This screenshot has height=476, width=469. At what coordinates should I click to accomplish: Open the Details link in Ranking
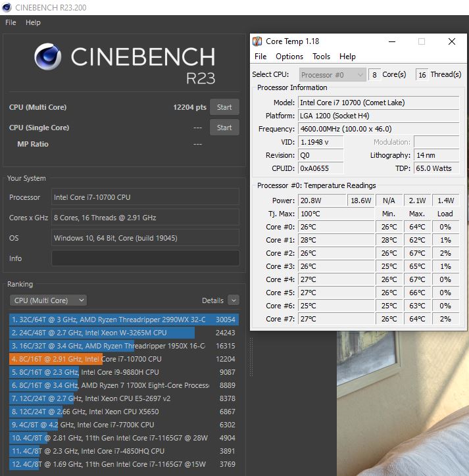click(212, 300)
